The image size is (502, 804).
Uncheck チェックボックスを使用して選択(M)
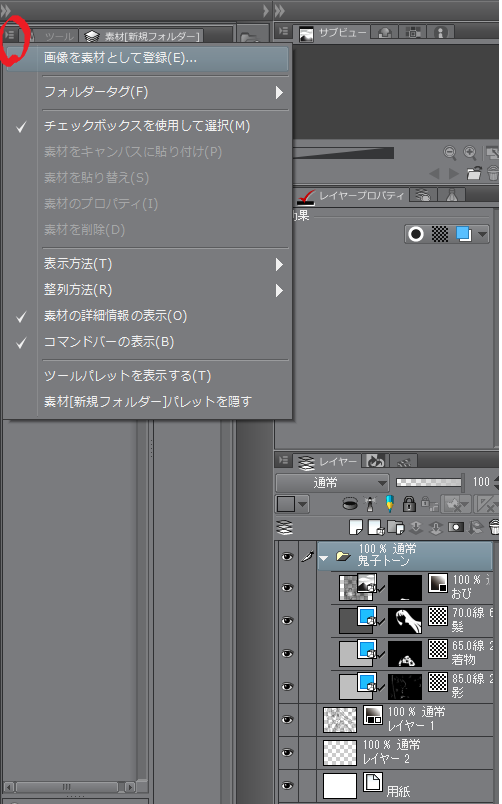point(148,126)
